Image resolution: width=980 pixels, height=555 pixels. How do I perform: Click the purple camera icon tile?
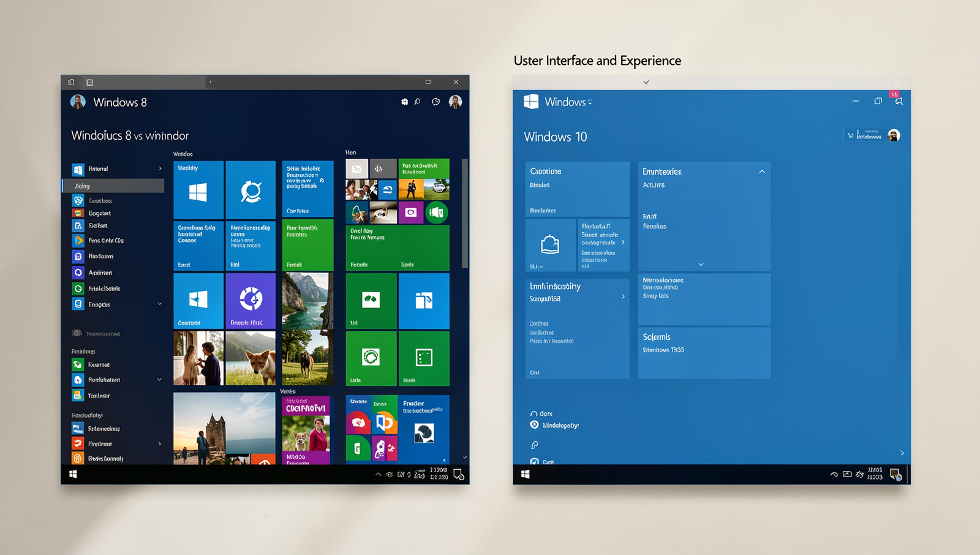pos(411,213)
